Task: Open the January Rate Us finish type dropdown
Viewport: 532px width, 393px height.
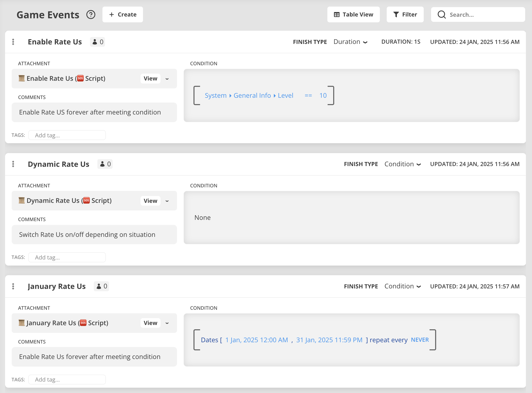Action: pyautogui.click(x=402, y=286)
